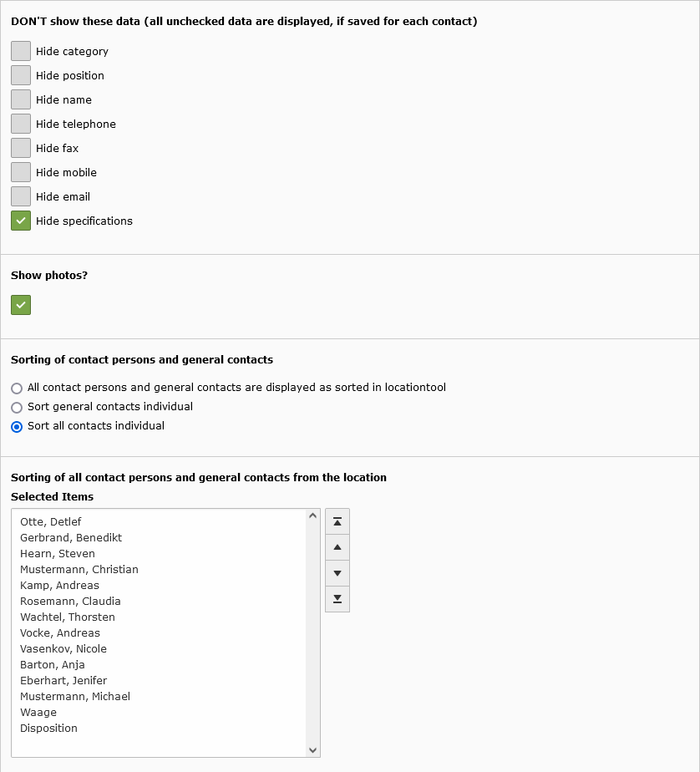Move selected item down one position
Image resolution: width=700 pixels, height=772 pixels.
coord(337,573)
